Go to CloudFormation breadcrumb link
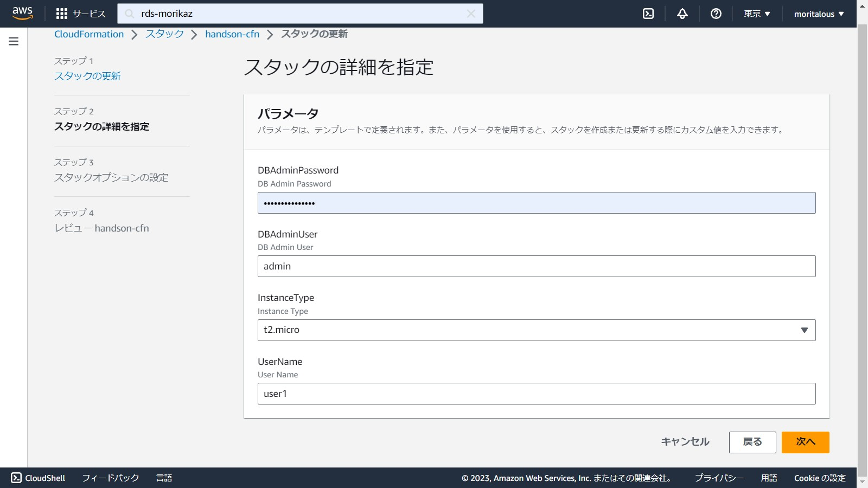 pyautogui.click(x=89, y=34)
